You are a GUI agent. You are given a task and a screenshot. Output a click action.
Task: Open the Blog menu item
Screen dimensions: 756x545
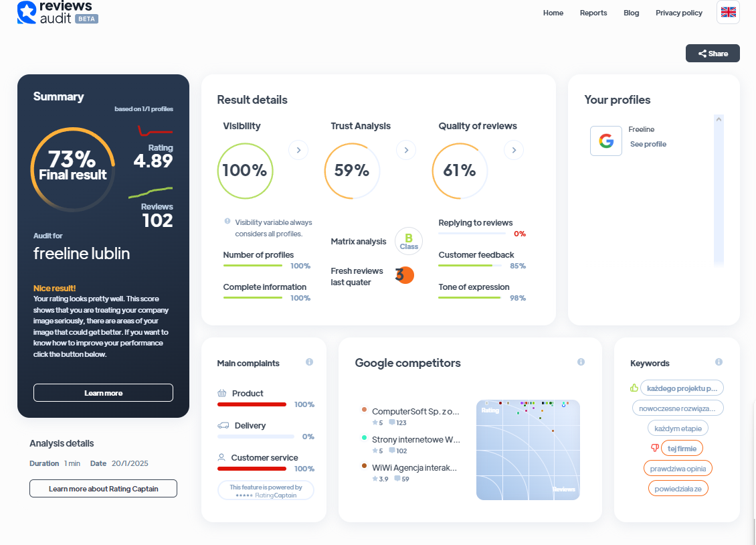631,13
